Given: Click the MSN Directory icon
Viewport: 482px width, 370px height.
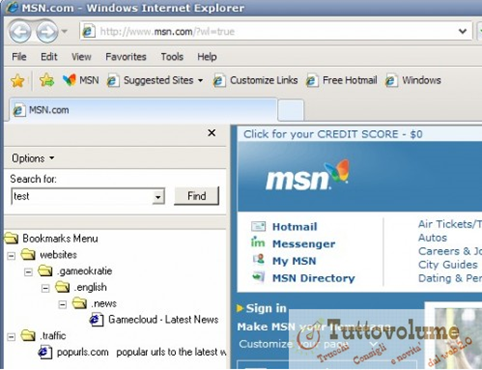Looking at the screenshot, I should point(259,276).
